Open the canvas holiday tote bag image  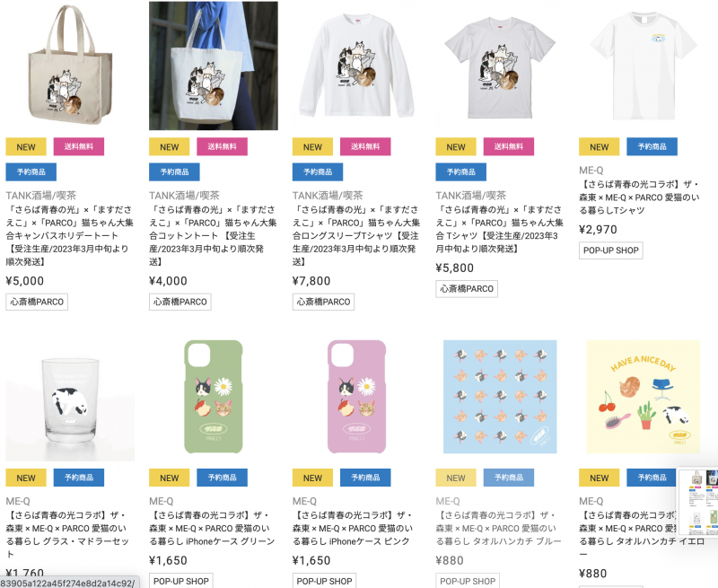click(70, 66)
